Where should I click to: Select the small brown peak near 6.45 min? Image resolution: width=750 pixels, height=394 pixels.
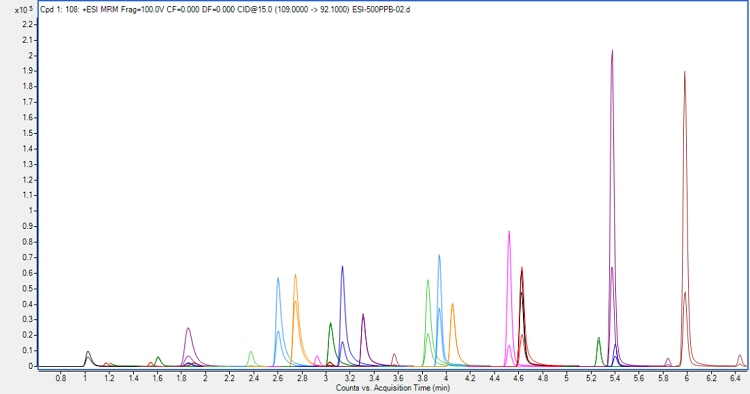(739, 360)
